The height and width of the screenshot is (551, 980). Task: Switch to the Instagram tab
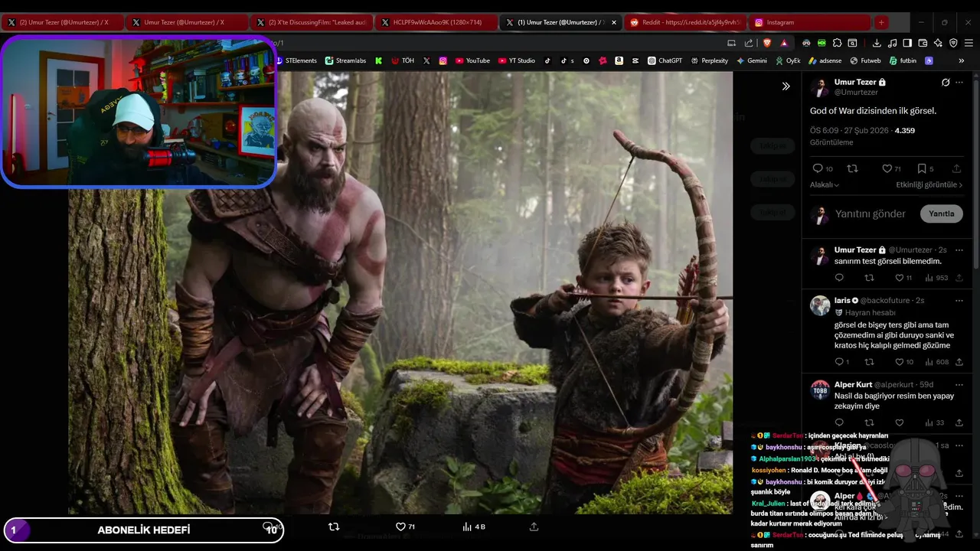point(809,22)
